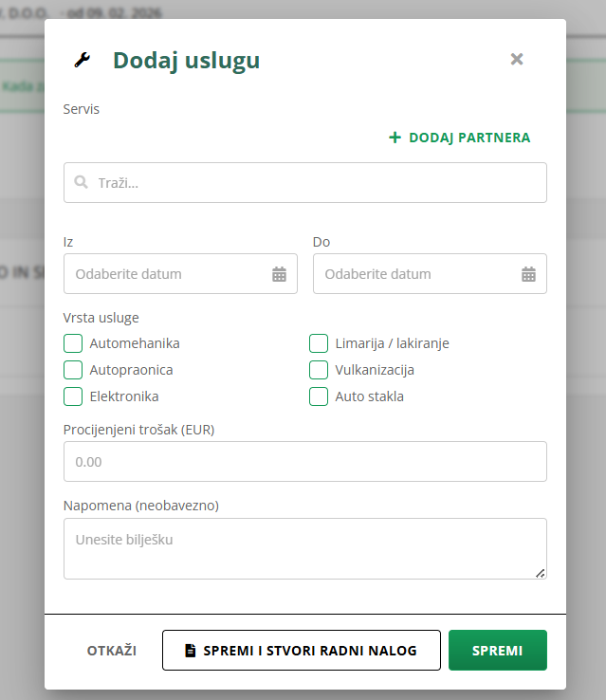Open the Do date calendar icon

point(528,274)
